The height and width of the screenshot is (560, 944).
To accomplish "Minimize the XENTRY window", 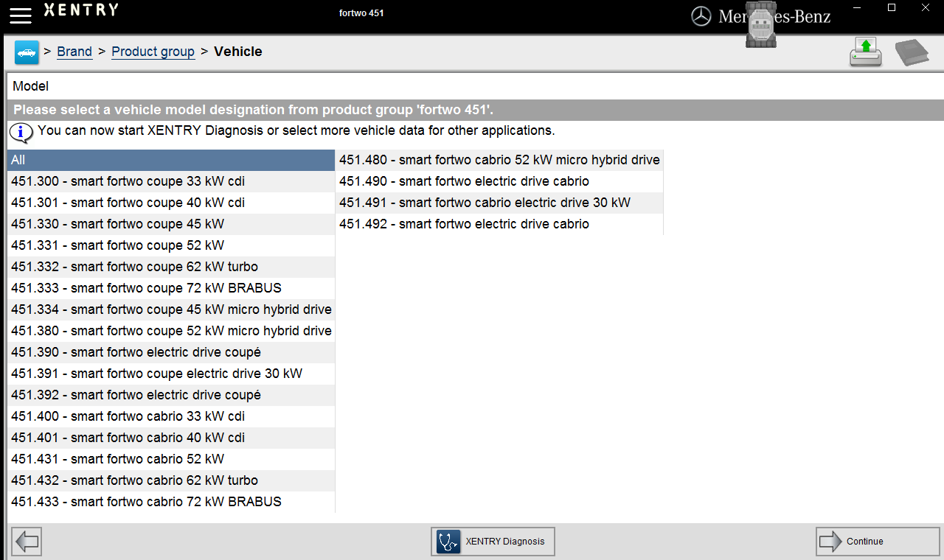I will (857, 8).
